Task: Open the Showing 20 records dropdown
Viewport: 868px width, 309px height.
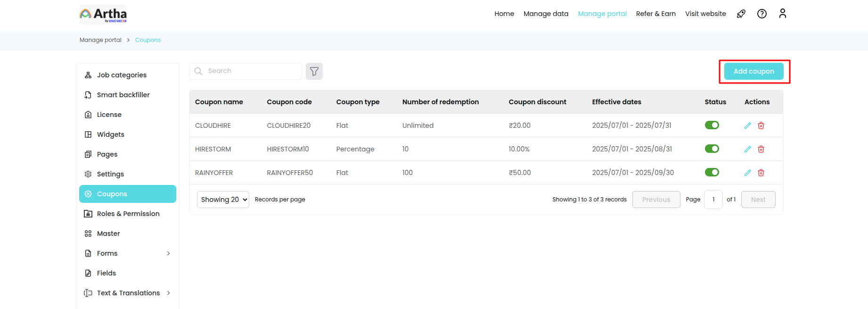Action: coord(223,200)
